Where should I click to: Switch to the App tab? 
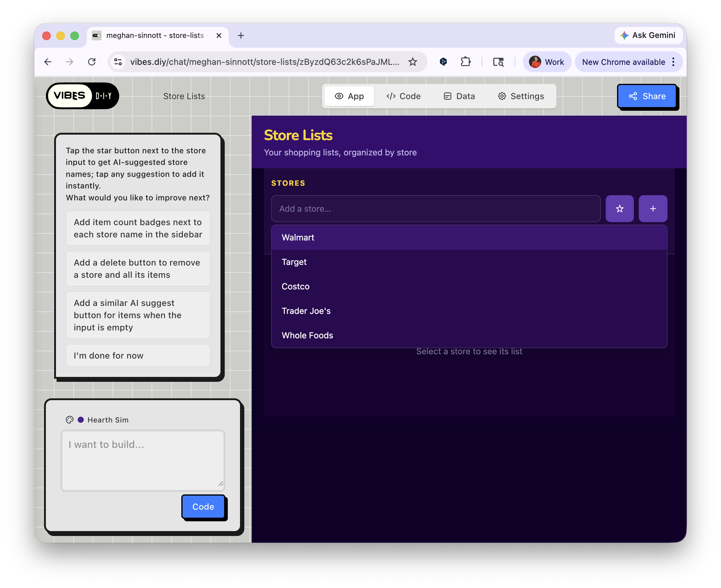349,96
